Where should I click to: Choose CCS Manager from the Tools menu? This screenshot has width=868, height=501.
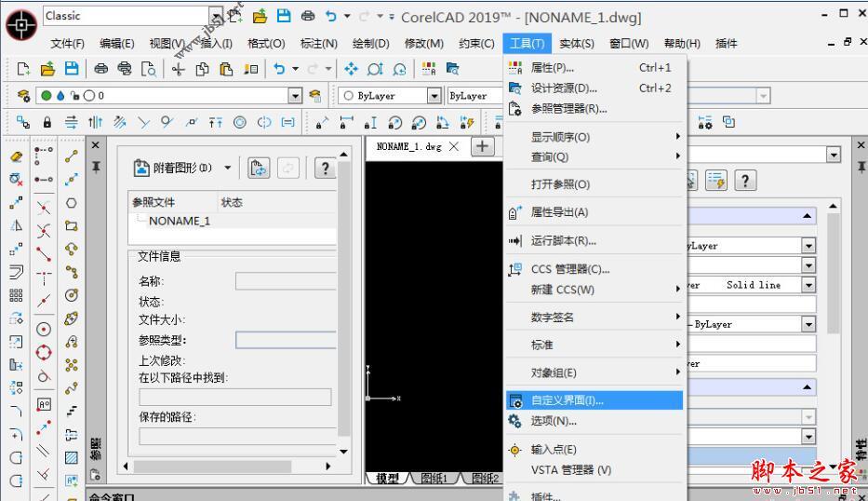click(594, 269)
